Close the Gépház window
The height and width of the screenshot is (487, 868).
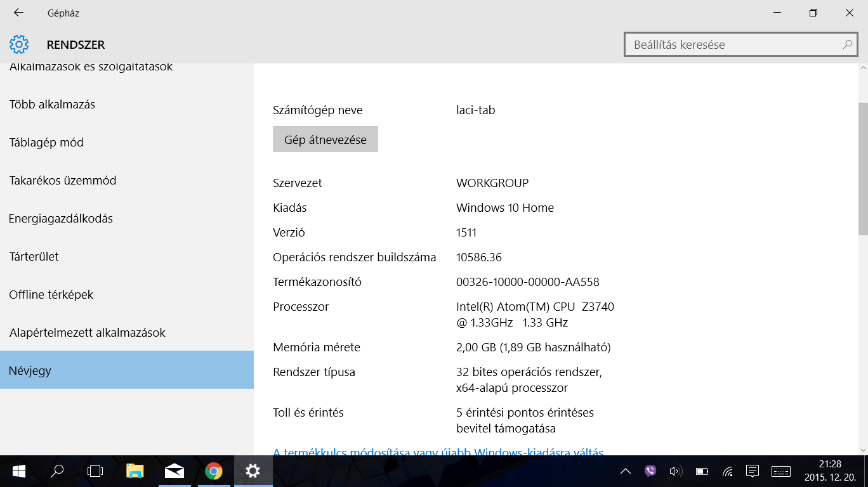click(x=850, y=13)
